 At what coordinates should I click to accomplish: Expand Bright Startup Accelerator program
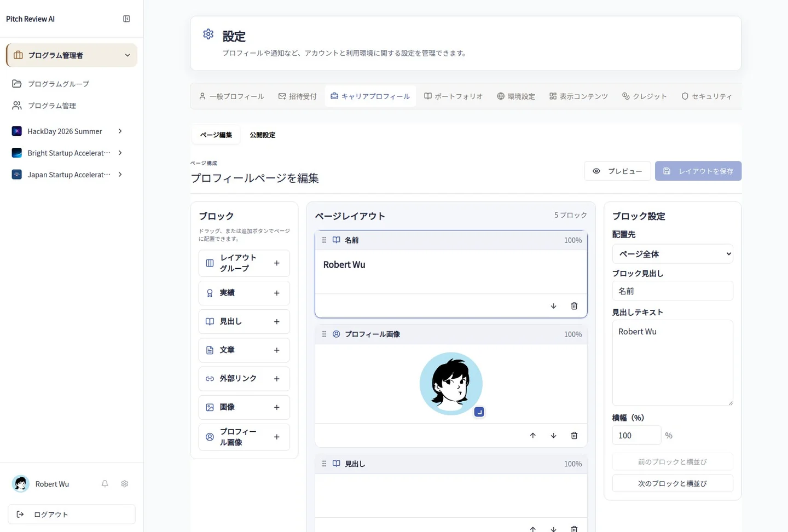120,153
